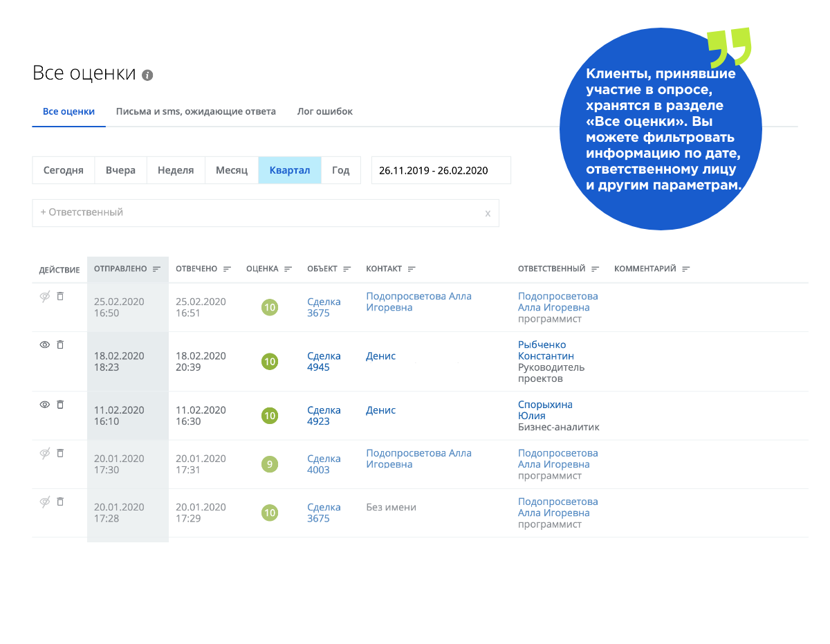Screen dimensions: 830x644
Task: Toggle visibility eye for the 18.02.2020 row
Action: coord(45,344)
